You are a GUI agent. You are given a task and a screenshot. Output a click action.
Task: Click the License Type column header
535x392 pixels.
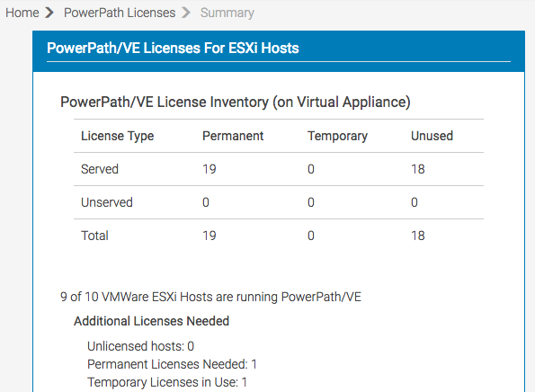click(x=118, y=136)
